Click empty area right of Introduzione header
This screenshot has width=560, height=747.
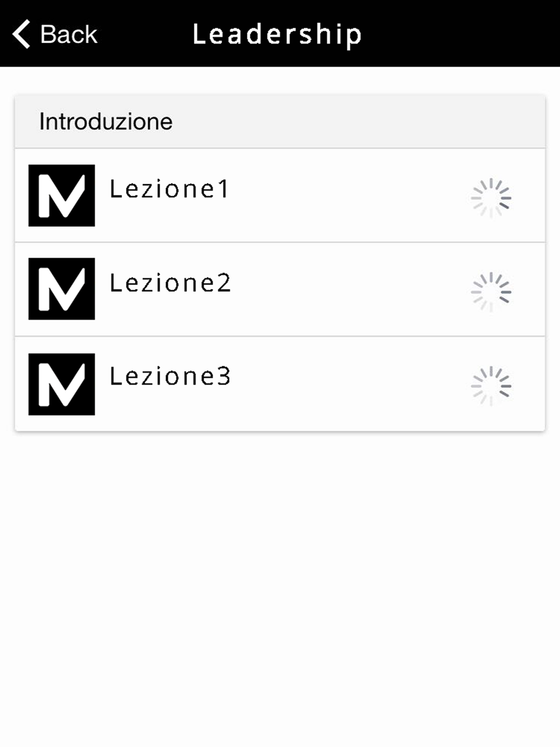coord(364,122)
